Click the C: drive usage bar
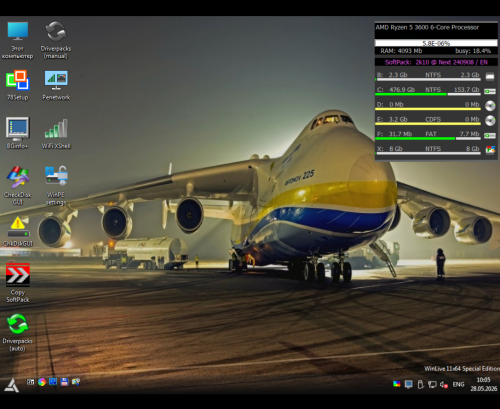The image size is (500, 409). [x=428, y=94]
